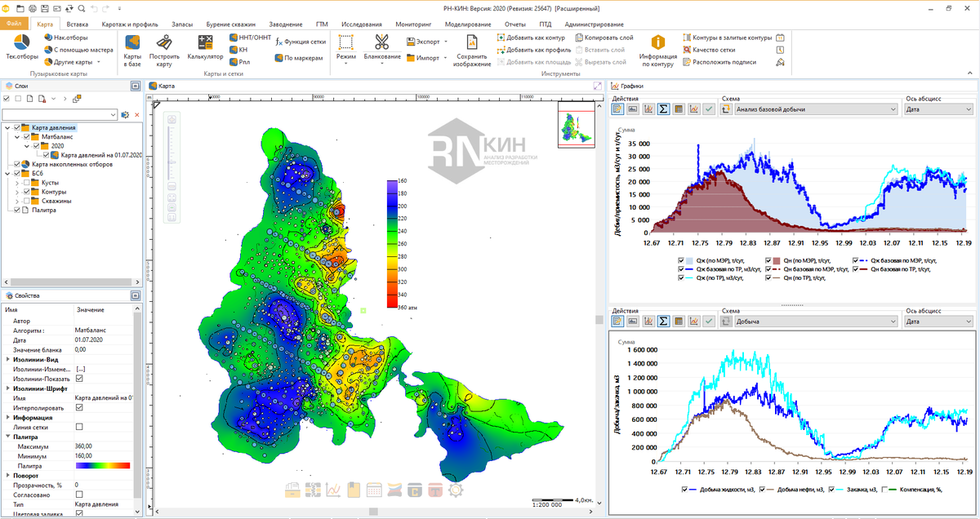The width and height of the screenshot is (980, 519).
Task: Open the Тек.отборы bubble map tool
Action: pos(22,47)
